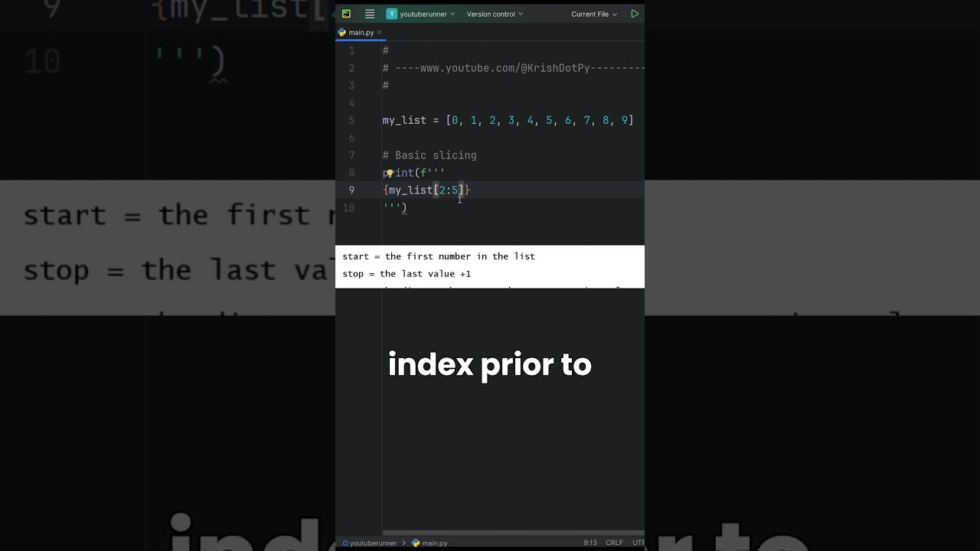Viewport: 980px width, 551px height.
Task: Open the Version control dropdown
Action: pos(495,14)
